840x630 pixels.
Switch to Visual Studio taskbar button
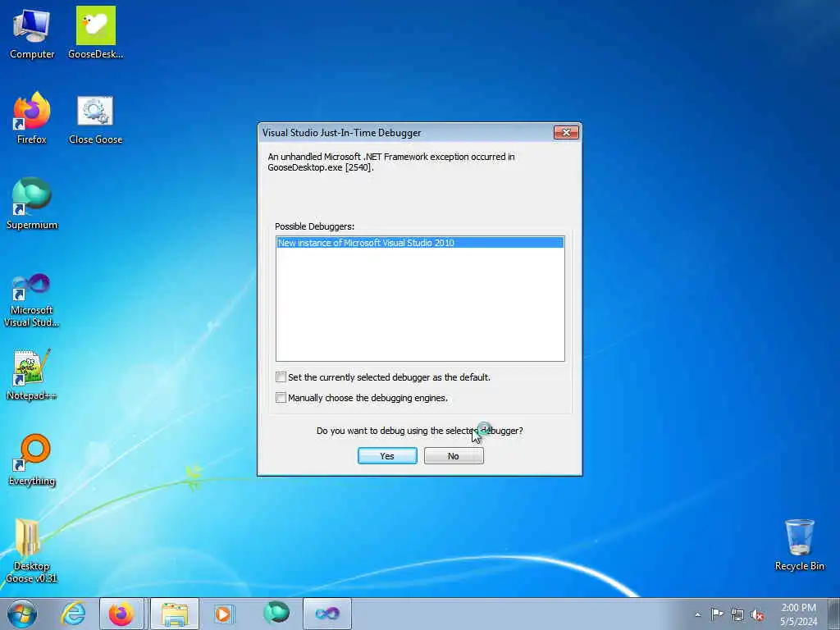[x=327, y=614]
